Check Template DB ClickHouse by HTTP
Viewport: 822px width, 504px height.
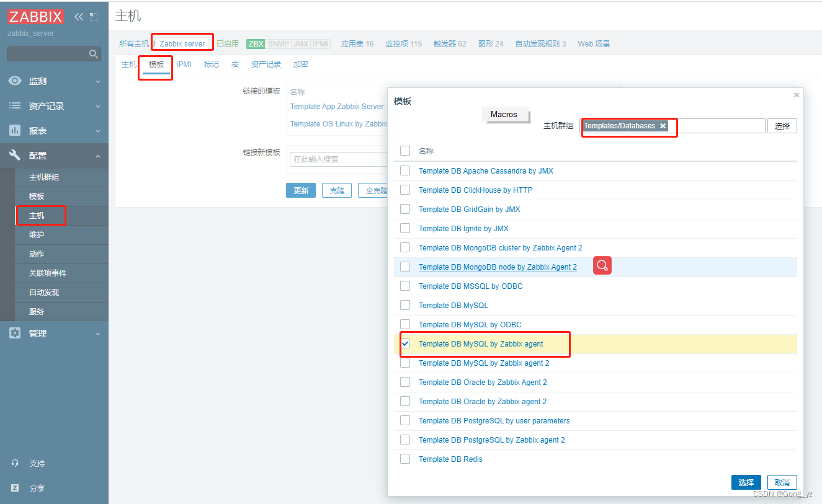pyautogui.click(x=405, y=190)
